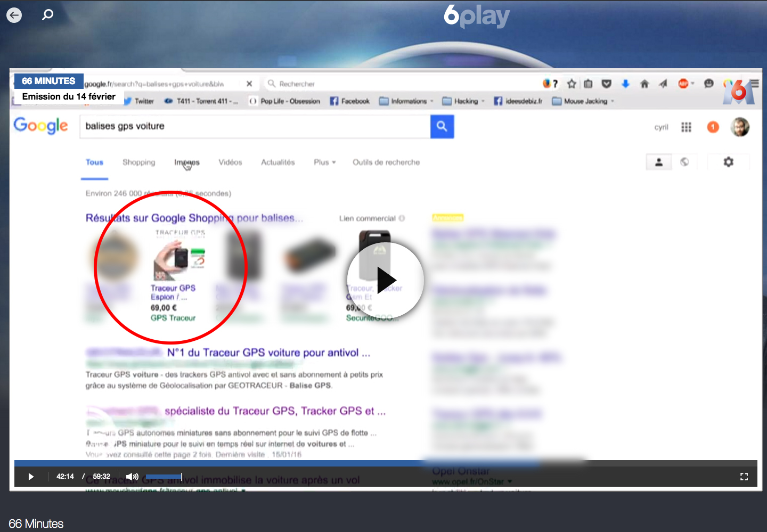Adjust the volume slider in player

pos(164,476)
